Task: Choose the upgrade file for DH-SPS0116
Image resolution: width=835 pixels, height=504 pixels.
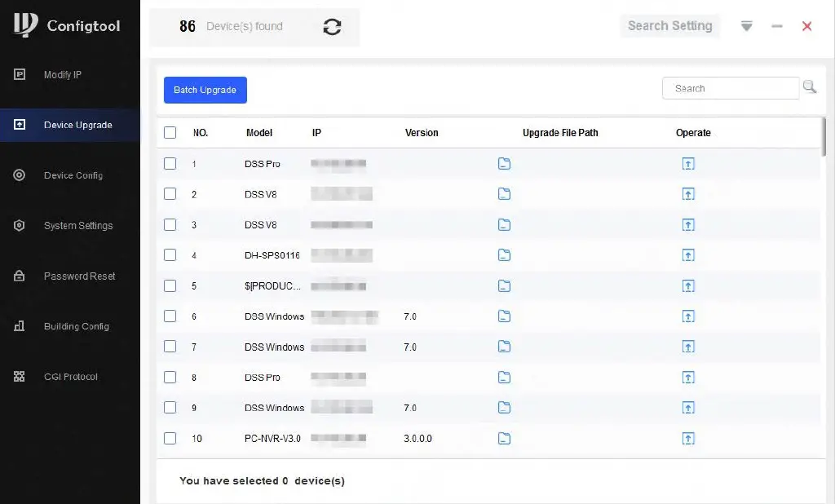Action: pyautogui.click(x=504, y=255)
